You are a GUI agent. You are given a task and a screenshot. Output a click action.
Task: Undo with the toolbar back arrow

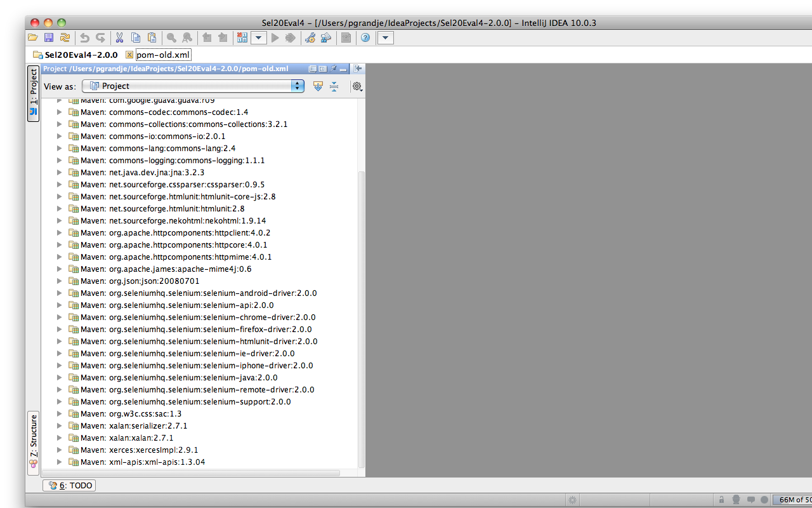click(84, 38)
